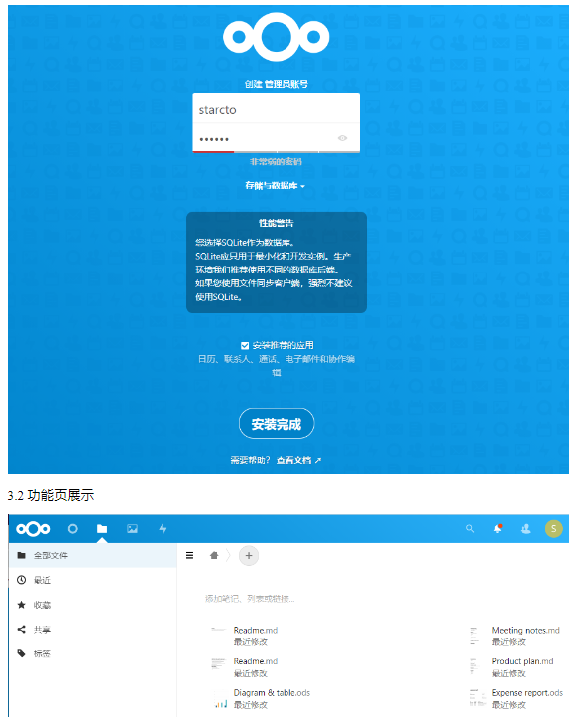Viewport: 572px width, 728px height.
Task: Click Diagram & table.ods chart thumbnail
Action: [x=219, y=699]
